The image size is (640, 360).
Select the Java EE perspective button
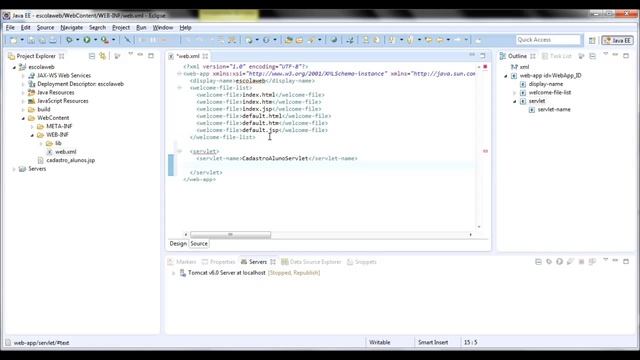pyautogui.click(x=618, y=40)
